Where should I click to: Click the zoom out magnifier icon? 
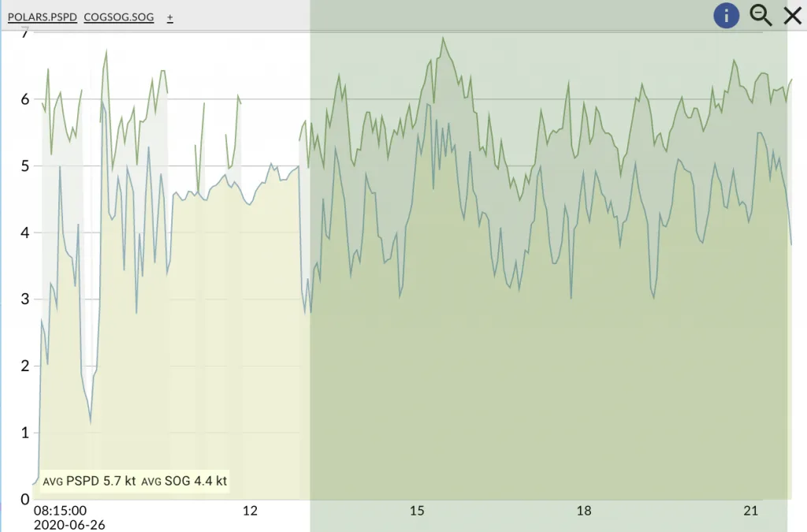click(x=761, y=15)
